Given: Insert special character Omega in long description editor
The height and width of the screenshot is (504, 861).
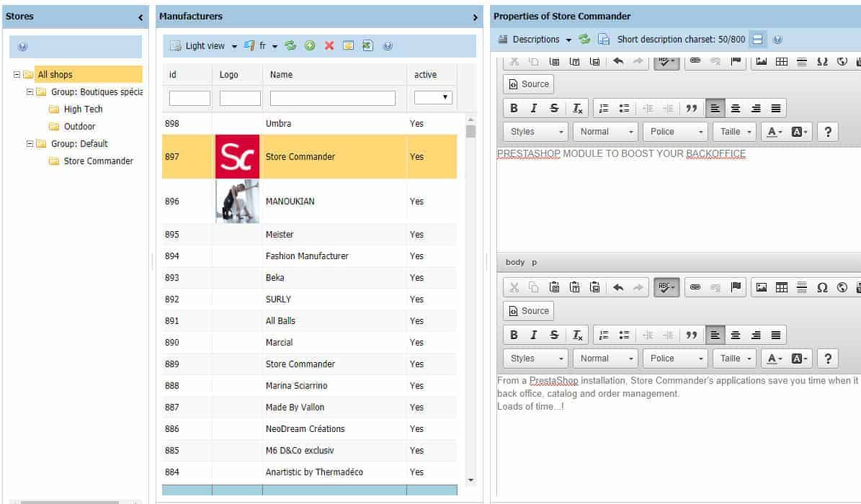Looking at the screenshot, I should pos(822,287).
